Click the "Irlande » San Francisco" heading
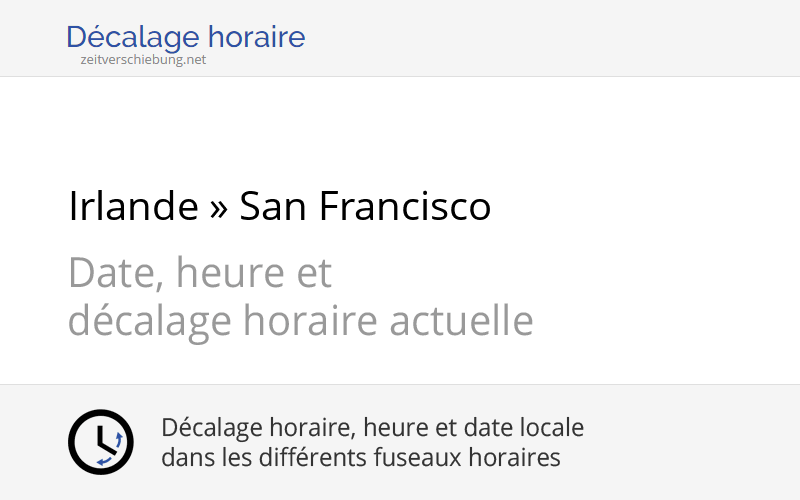Image resolution: width=800 pixels, height=500 pixels. [x=280, y=206]
